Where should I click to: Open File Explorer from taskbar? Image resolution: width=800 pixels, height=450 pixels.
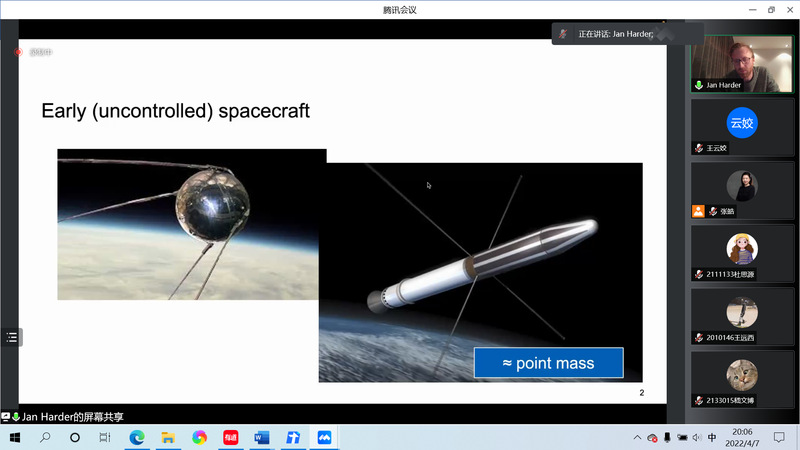168,438
